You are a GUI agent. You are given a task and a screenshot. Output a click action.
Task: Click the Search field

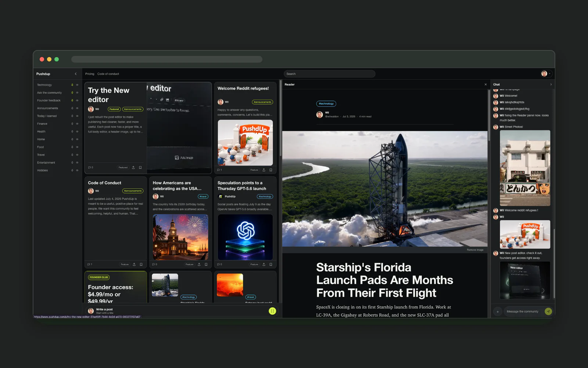(x=329, y=74)
